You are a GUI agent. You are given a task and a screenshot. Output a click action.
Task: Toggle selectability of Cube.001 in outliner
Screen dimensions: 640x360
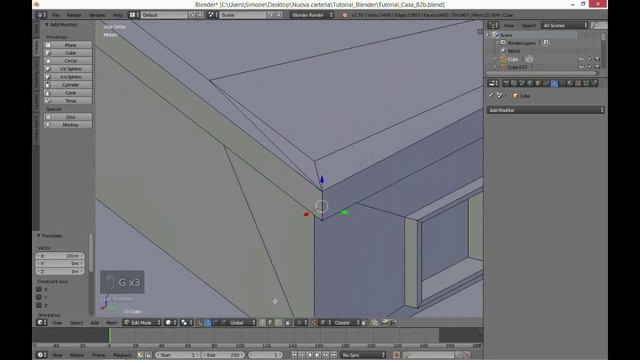point(589,67)
